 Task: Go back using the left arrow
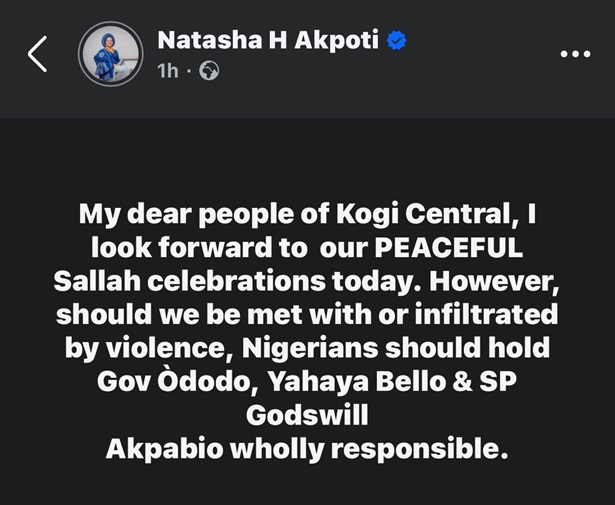(x=37, y=54)
